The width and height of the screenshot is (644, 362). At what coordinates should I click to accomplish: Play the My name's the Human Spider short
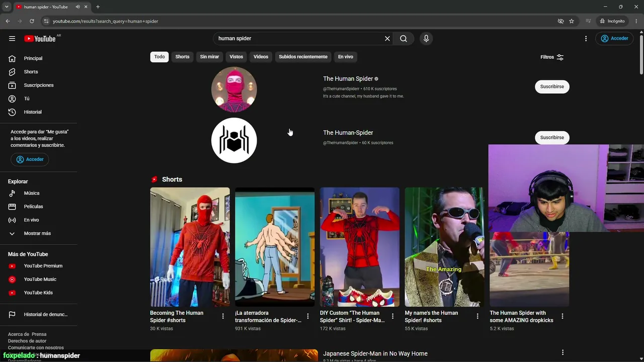(444, 247)
